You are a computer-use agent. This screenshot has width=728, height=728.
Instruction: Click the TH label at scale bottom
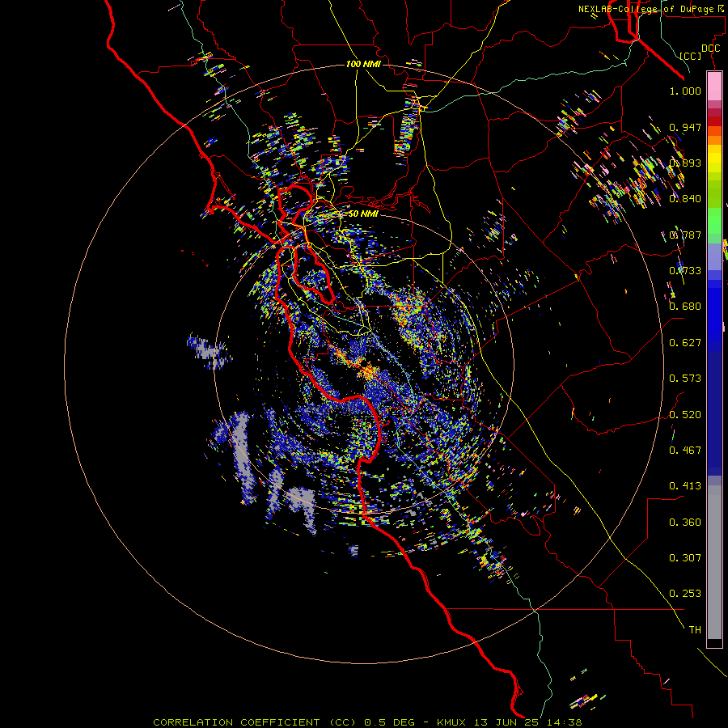tap(695, 630)
